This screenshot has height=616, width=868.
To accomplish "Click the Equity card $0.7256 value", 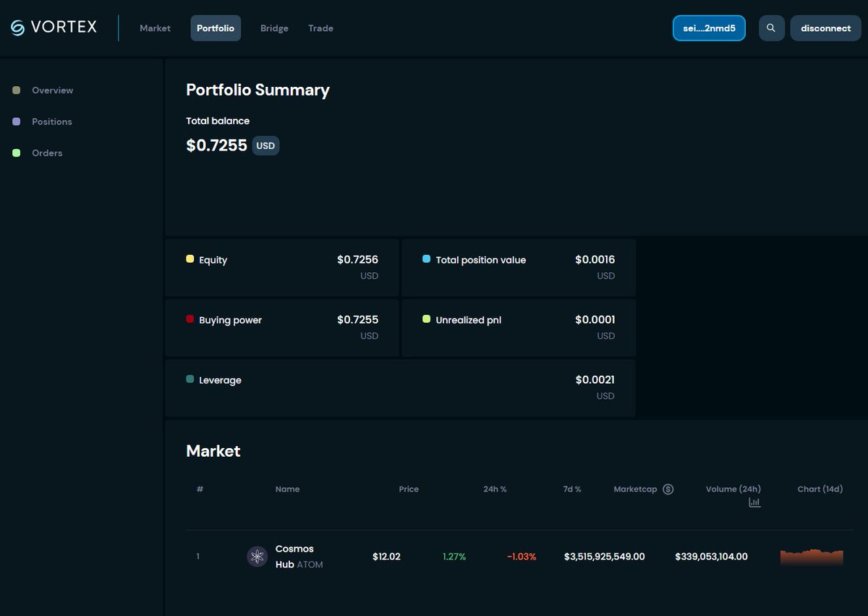I will [x=357, y=260].
